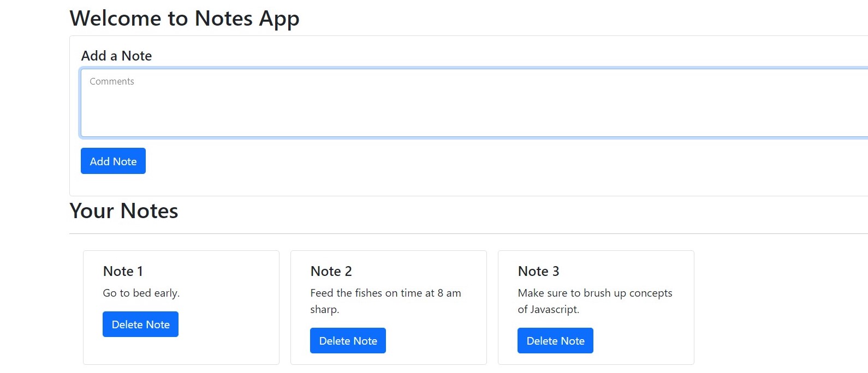Click the 'Add a Note' label
This screenshot has height=373, width=868.
click(116, 56)
